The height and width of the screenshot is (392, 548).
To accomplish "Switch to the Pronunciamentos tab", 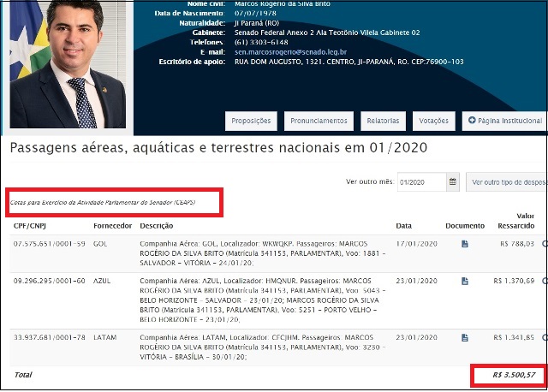I will click(318, 122).
